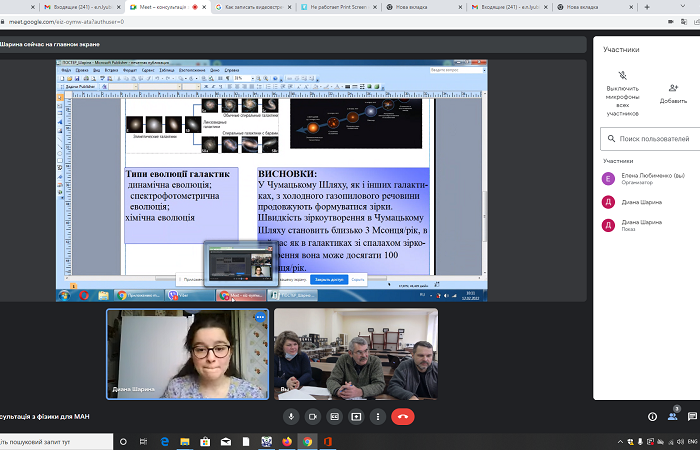Mute the microphone in Meet controls

[x=291, y=416]
